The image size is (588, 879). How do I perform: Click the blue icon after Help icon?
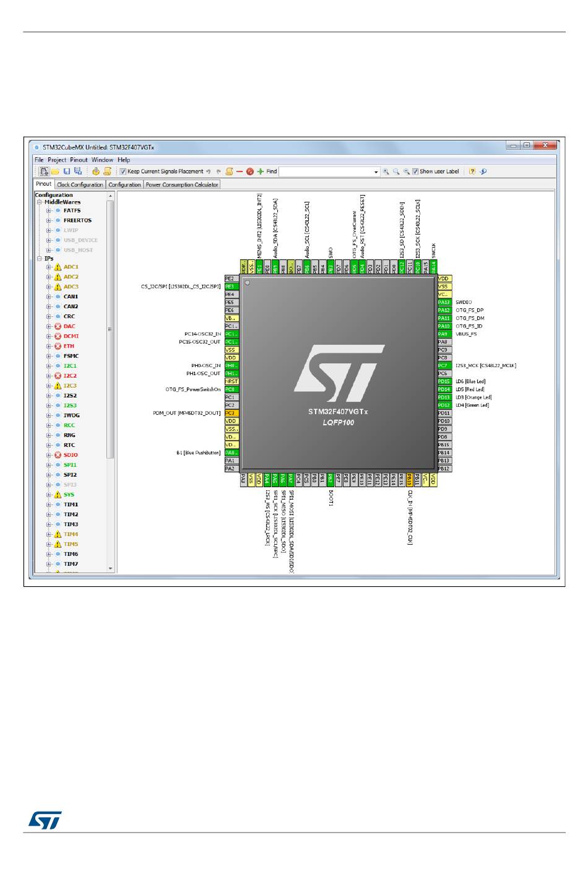pyautogui.click(x=483, y=171)
